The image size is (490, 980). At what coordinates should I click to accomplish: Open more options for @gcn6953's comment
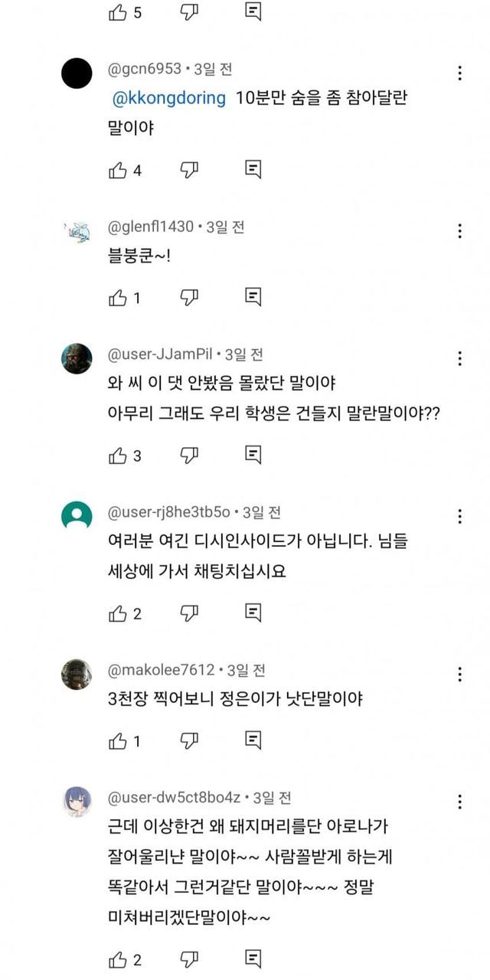pos(459,73)
